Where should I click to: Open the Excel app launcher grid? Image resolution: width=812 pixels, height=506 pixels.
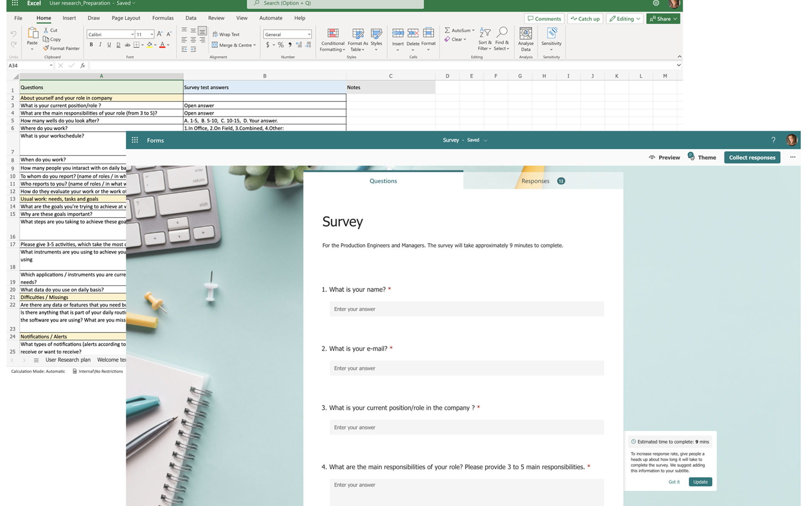(15, 3)
